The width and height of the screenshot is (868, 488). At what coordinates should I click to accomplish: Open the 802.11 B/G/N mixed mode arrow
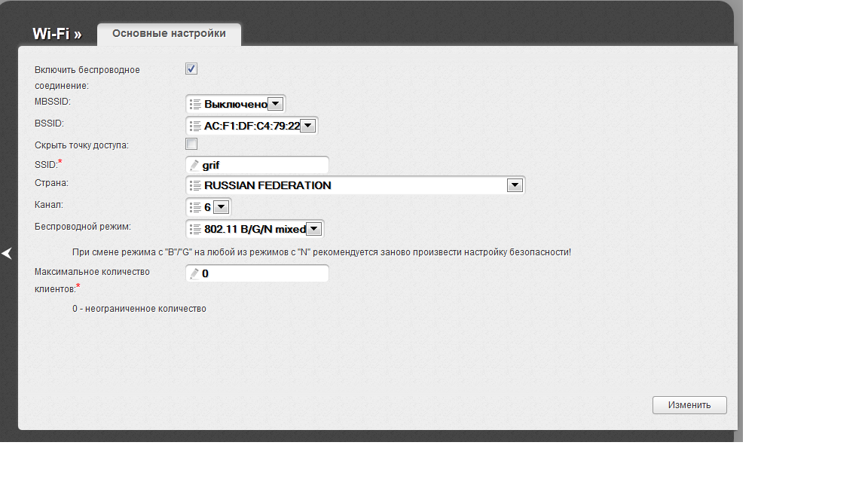pyautogui.click(x=314, y=228)
